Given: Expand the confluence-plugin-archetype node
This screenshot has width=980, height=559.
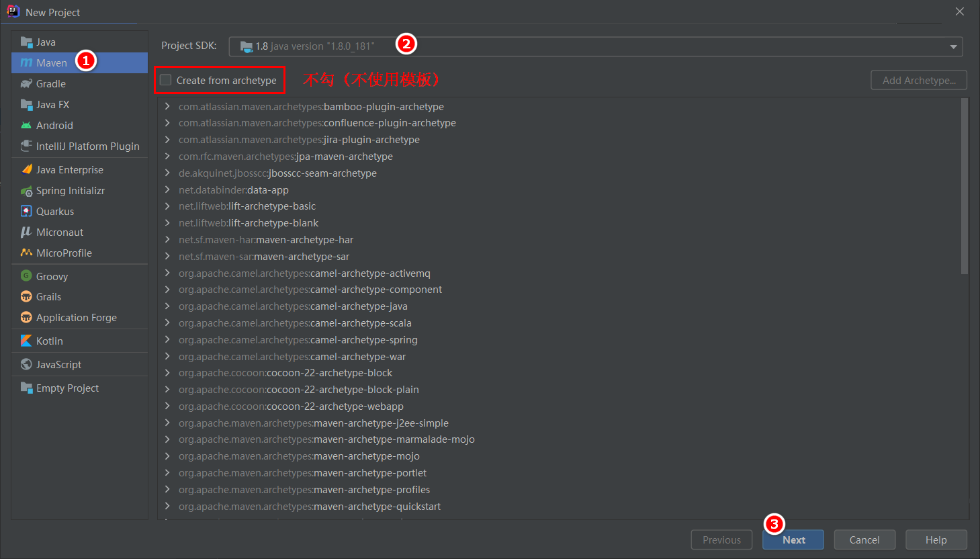Looking at the screenshot, I should coord(167,123).
